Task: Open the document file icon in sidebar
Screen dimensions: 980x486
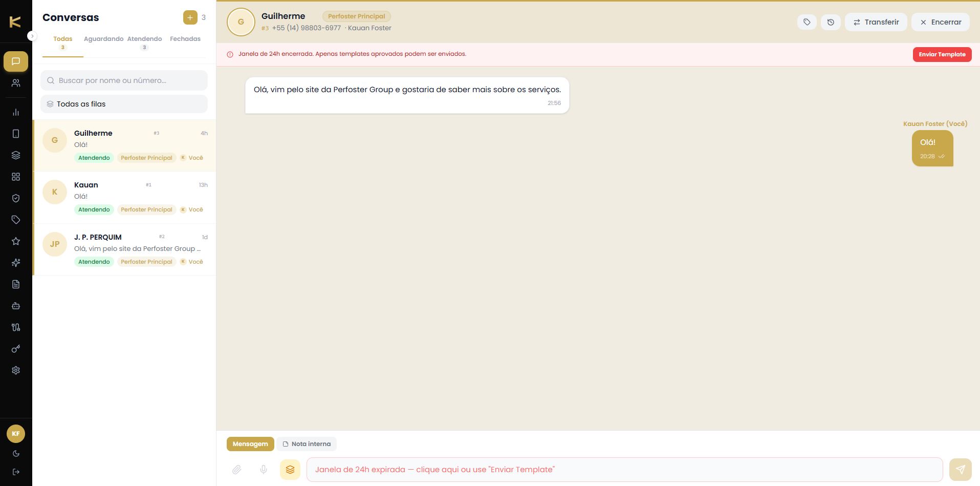Action: [x=16, y=284]
